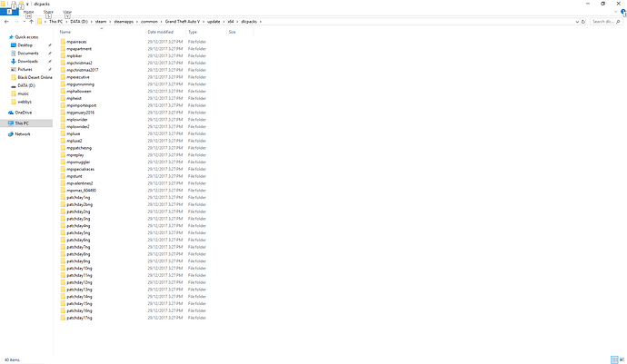Click the folder icon for mpstunt
The image size is (627, 364).
(x=63, y=176)
